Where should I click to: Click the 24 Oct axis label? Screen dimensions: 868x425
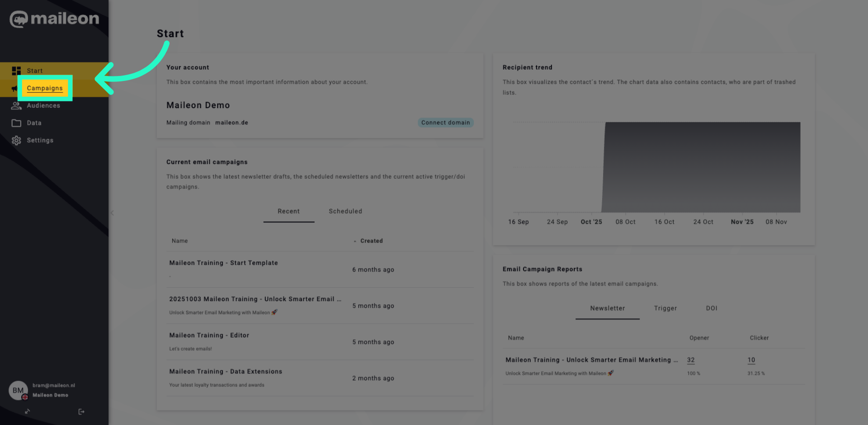[x=703, y=222]
